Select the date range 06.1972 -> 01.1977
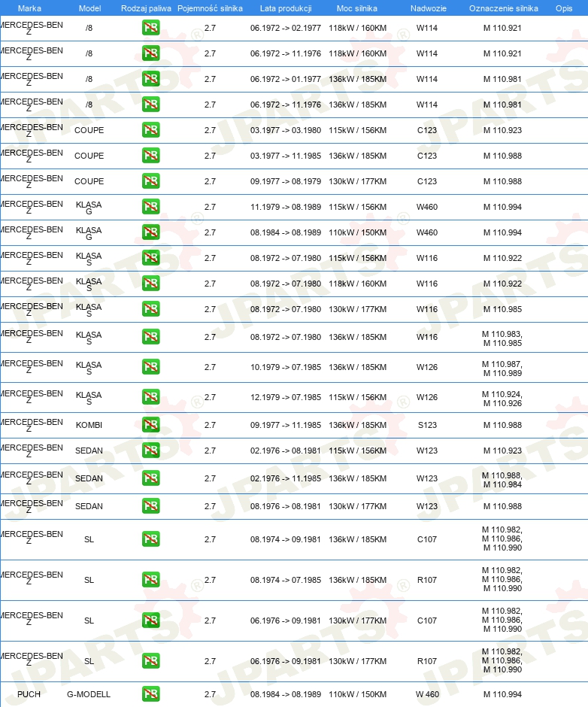This screenshot has height=707, width=588. (286, 79)
